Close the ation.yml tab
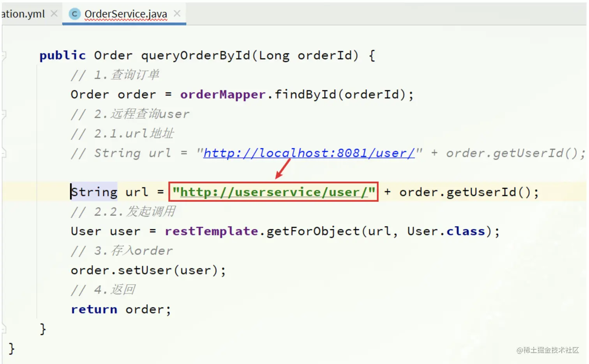The image size is (589, 364). (x=54, y=14)
